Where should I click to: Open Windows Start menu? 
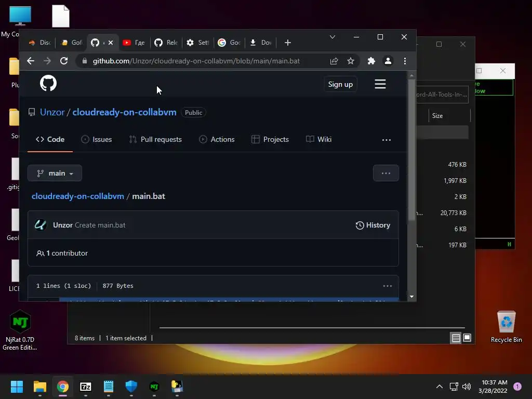(x=17, y=387)
